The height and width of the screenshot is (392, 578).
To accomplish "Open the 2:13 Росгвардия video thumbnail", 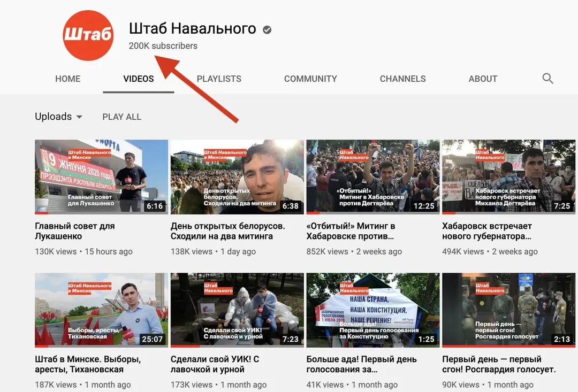I will coord(509,310).
